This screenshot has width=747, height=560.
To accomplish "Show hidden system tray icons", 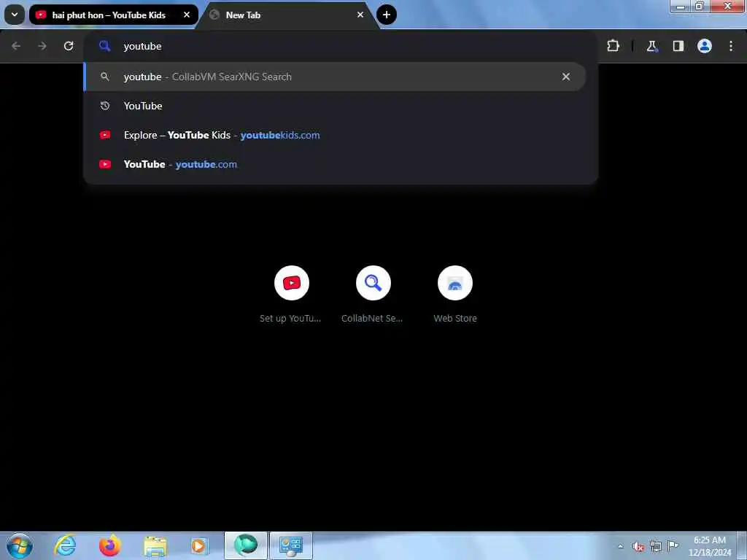I will coord(620,546).
